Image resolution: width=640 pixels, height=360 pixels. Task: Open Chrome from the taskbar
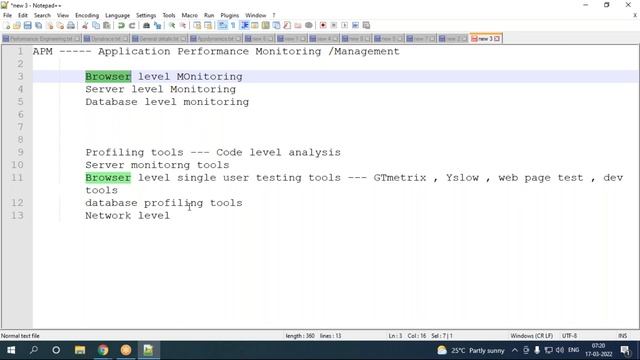(x=103, y=350)
